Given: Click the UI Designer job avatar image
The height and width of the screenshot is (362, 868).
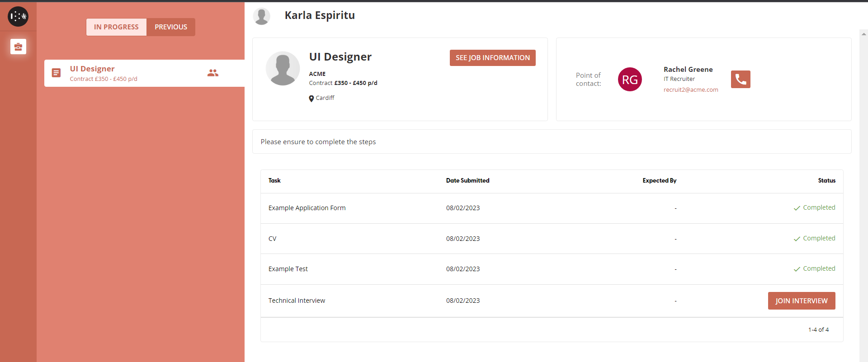Looking at the screenshot, I should [283, 68].
